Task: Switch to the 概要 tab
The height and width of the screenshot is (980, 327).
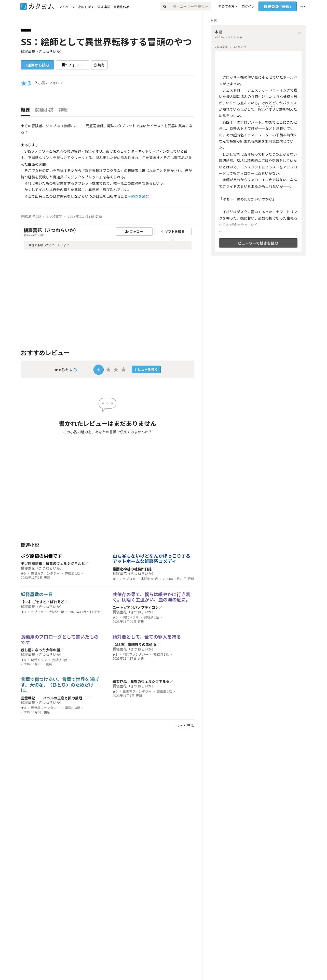Action: [x=25, y=110]
